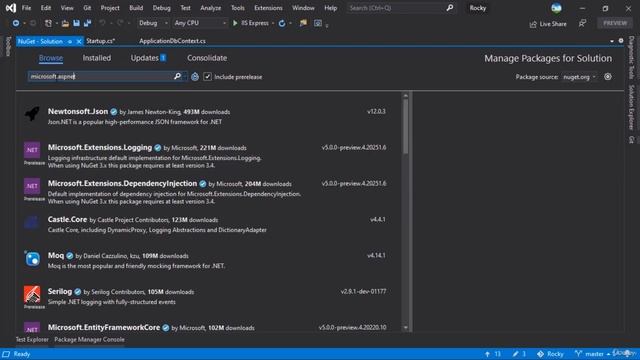Click the Visual Studio Search (Ctrl+Q) box
640x360 pixels.
[x=401, y=8]
